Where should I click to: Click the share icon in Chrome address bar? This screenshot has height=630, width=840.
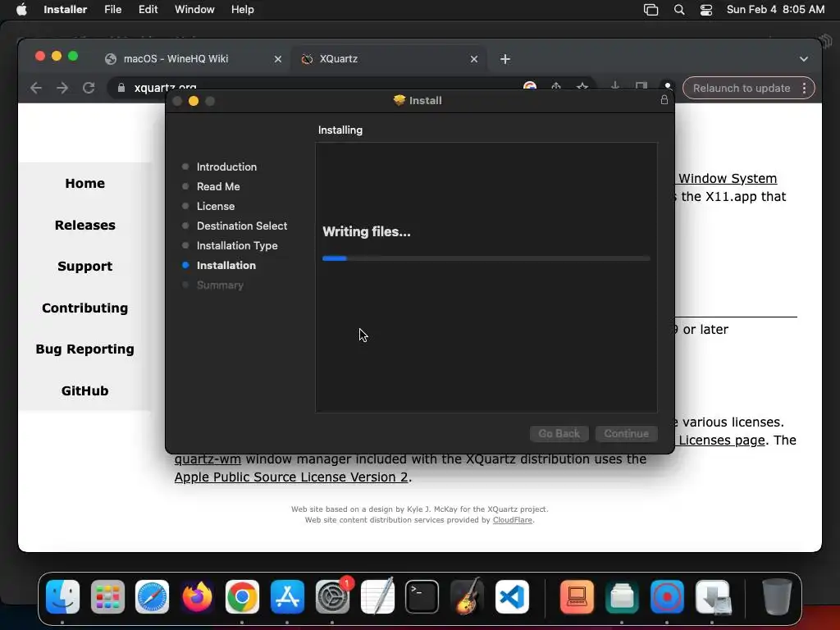click(x=556, y=85)
